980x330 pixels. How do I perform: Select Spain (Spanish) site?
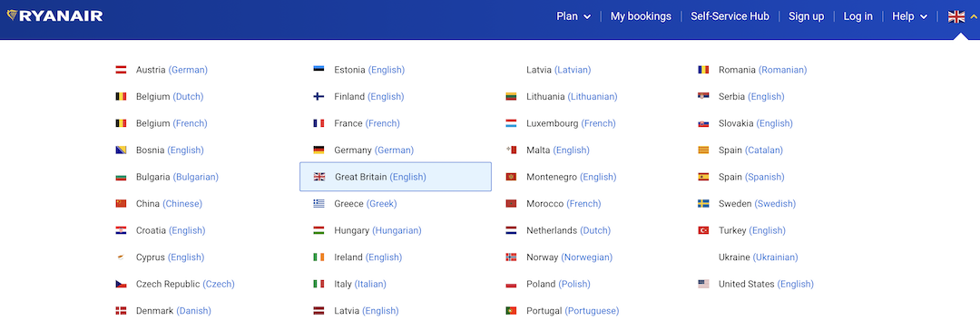752,178
